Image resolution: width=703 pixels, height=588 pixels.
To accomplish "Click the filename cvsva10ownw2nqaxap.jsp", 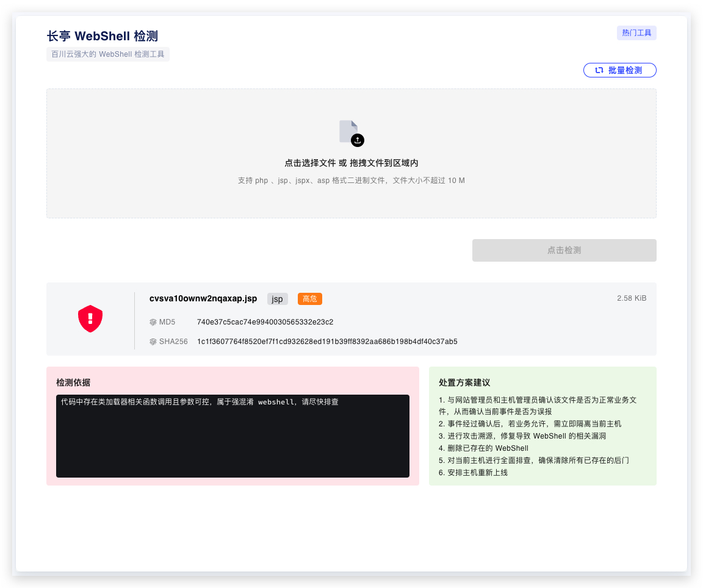I will [x=203, y=298].
